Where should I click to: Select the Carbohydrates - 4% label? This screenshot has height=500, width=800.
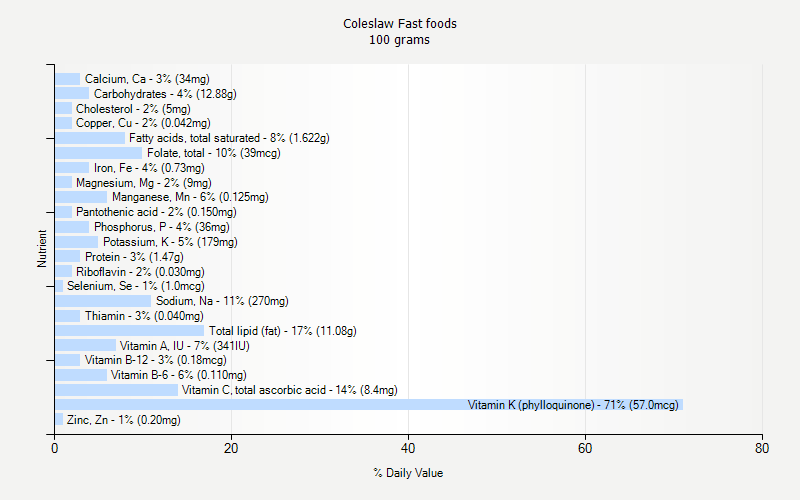point(165,94)
